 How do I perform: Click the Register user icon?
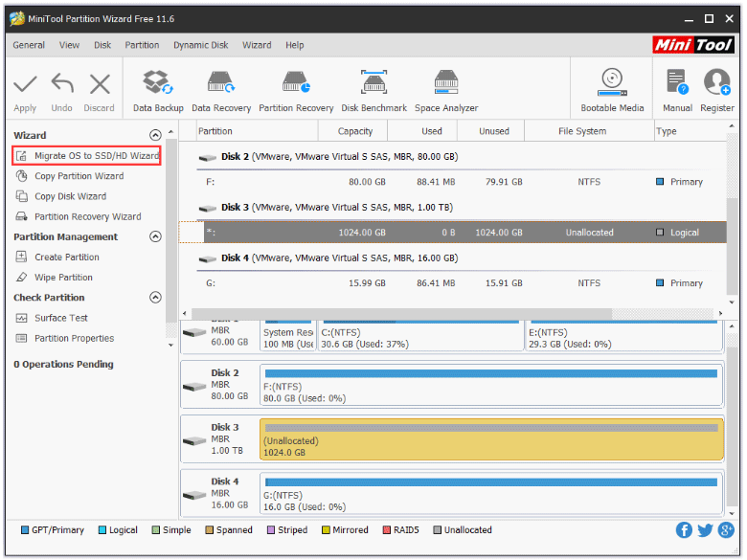pyautogui.click(x=717, y=83)
